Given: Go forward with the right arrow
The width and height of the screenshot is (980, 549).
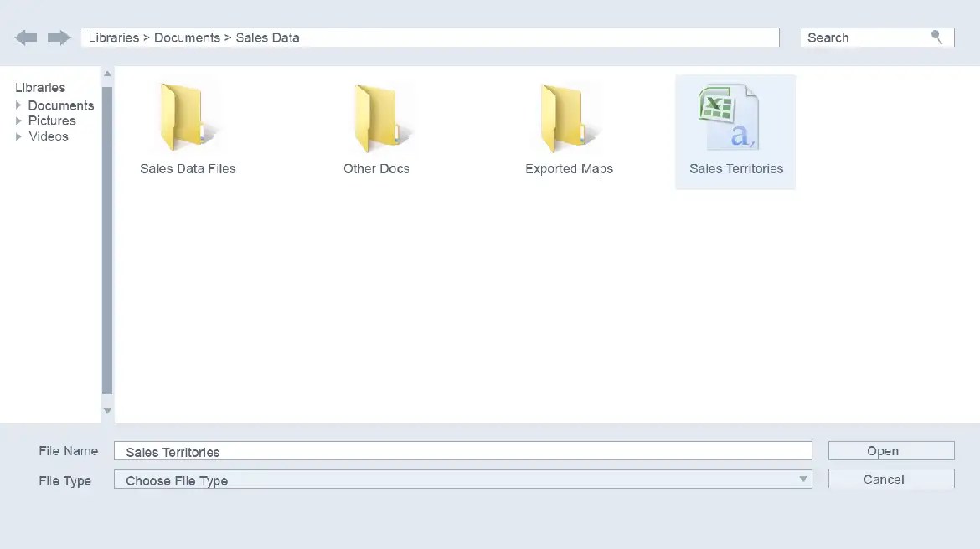Looking at the screenshot, I should tap(59, 38).
